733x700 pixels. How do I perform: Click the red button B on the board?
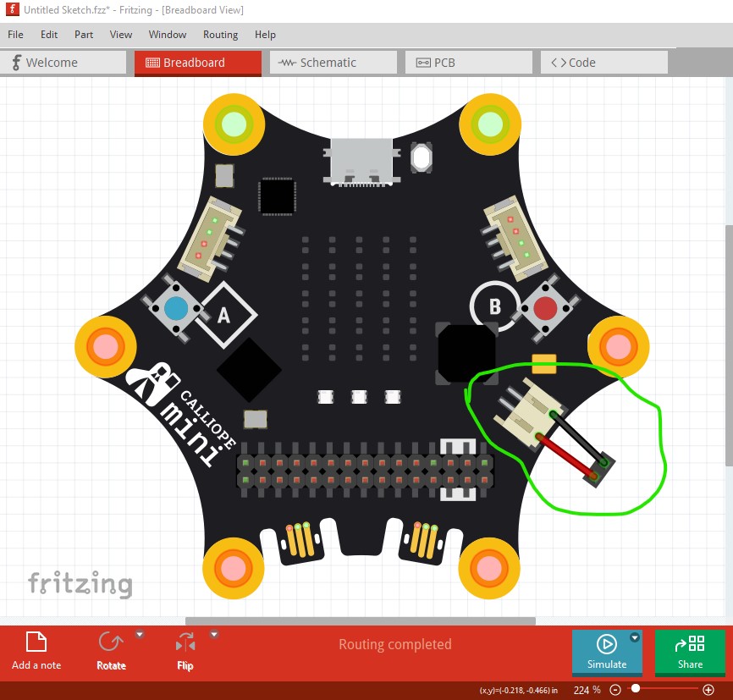[x=545, y=308]
